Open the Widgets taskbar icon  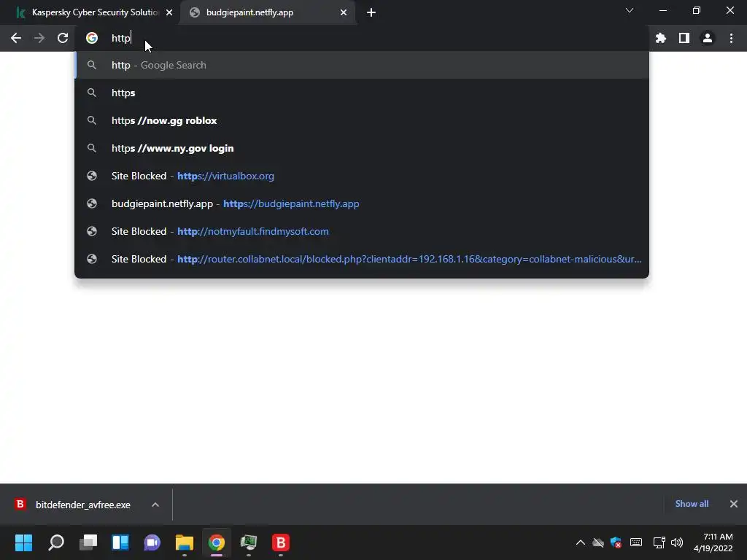[120, 542]
